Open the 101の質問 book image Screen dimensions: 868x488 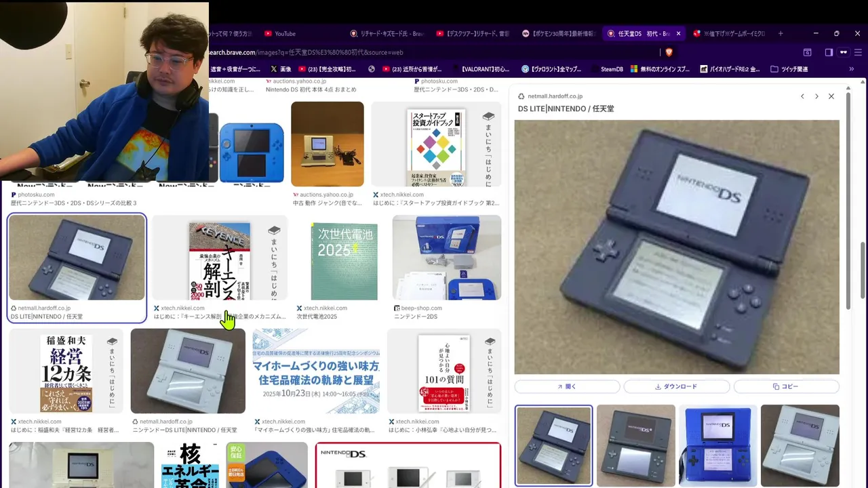[x=444, y=371]
